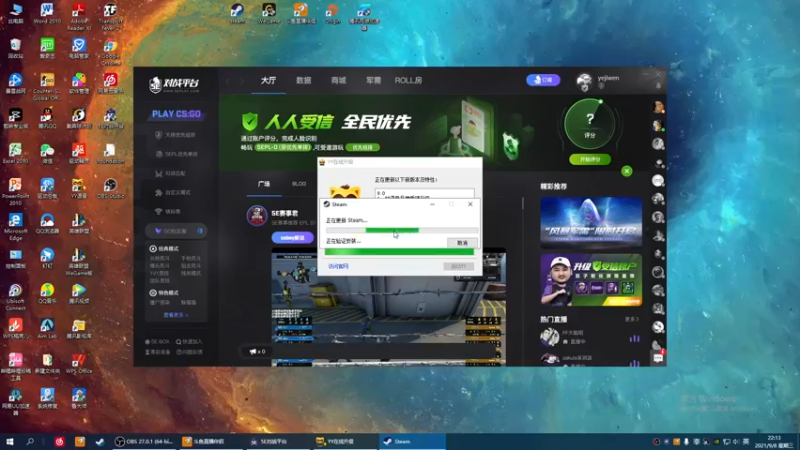
Task: Open Origin desktop shortcut
Action: (x=332, y=13)
